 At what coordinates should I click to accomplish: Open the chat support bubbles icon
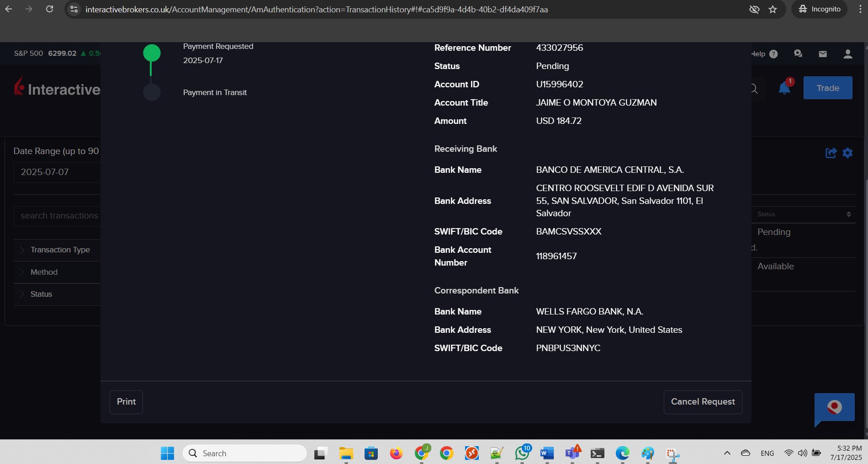tap(798, 54)
